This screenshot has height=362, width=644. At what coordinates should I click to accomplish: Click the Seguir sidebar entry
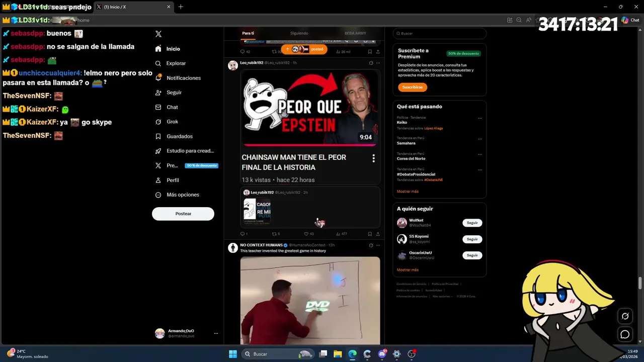coord(169,93)
